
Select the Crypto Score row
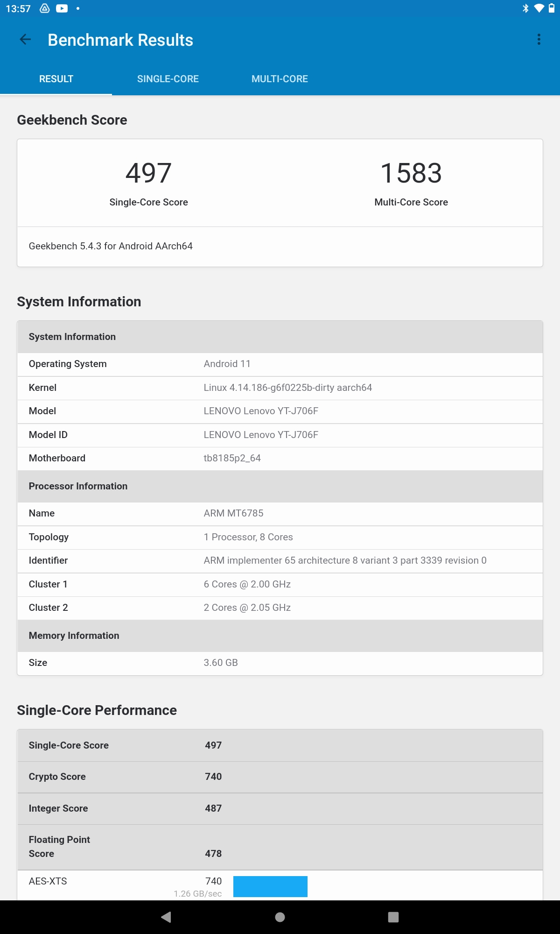coord(280,777)
